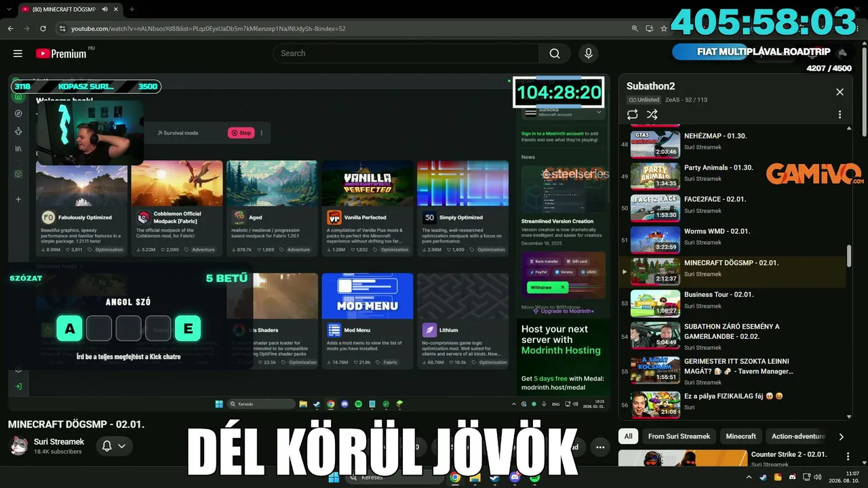Focus the YouTube search box
Viewport: 868px width, 488px height.
406,54
